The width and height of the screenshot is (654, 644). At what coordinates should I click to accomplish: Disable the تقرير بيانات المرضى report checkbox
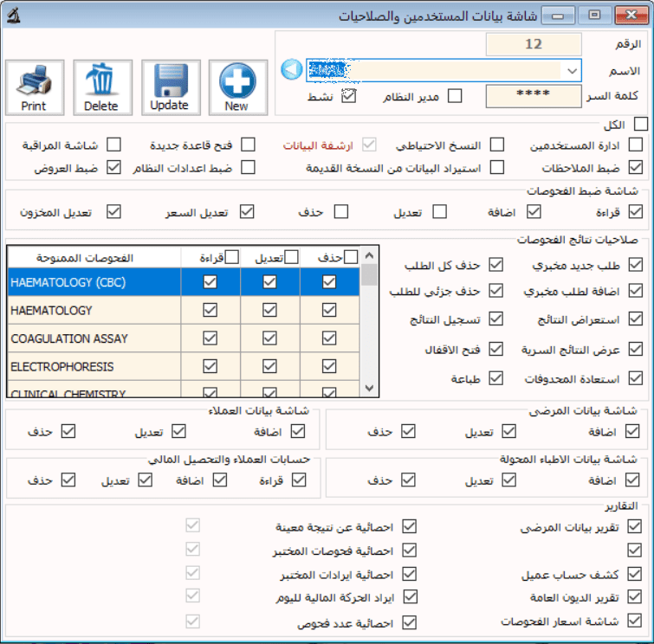(636, 526)
